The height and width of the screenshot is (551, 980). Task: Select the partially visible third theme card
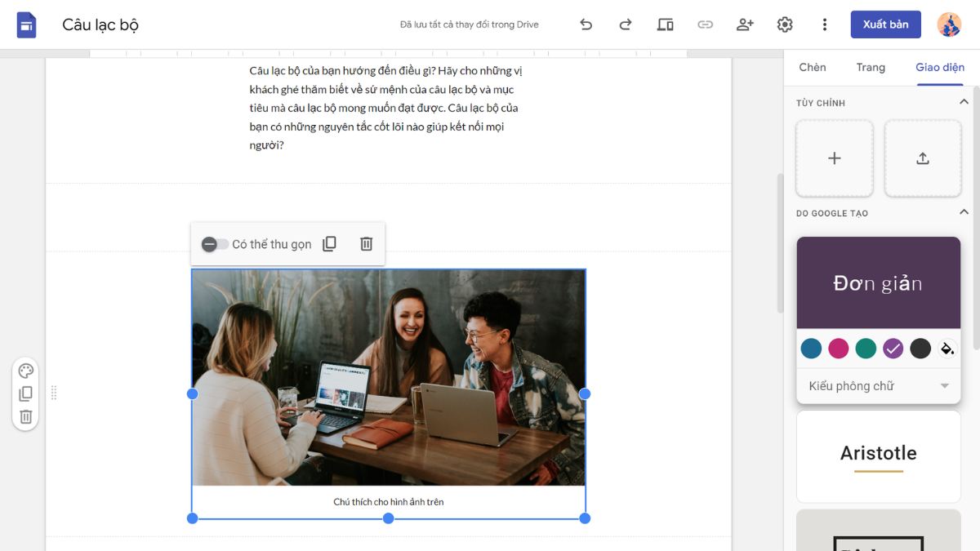click(x=879, y=531)
